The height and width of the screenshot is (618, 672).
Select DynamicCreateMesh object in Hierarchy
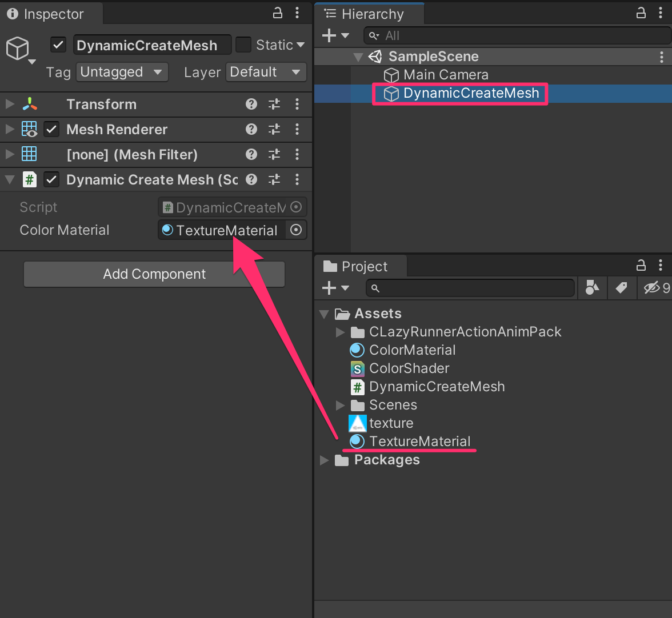point(471,93)
